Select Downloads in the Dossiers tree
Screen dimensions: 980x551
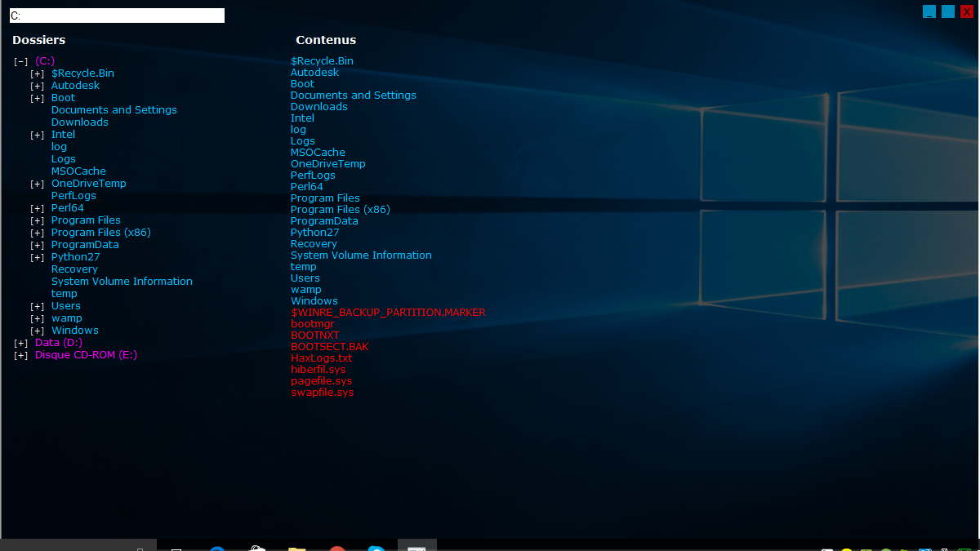click(x=80, y=122)
